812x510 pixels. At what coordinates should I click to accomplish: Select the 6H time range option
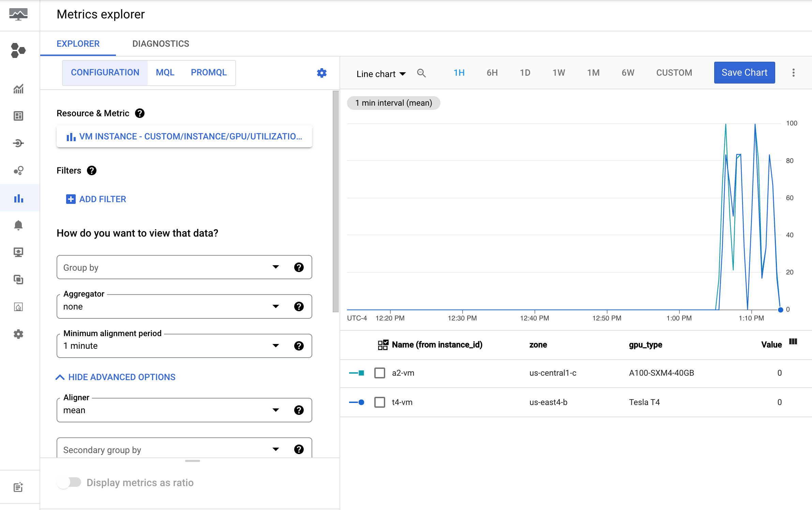click(x=492, y=72)
